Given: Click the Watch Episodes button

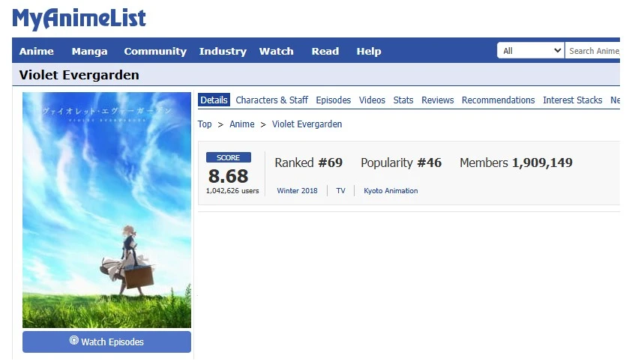Looking at the screenshot, I should 106,342.
